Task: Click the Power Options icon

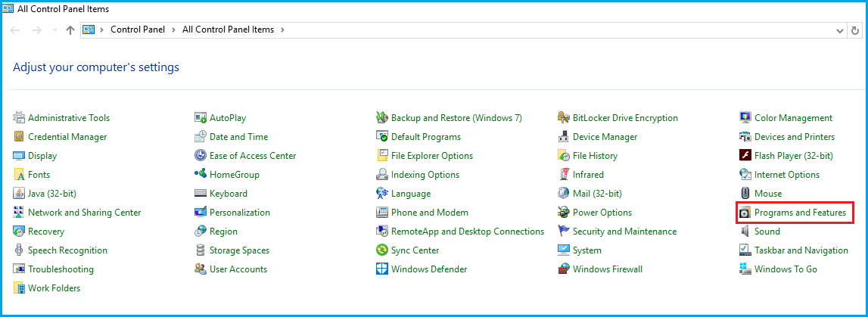Action: [x=564, y=213]
